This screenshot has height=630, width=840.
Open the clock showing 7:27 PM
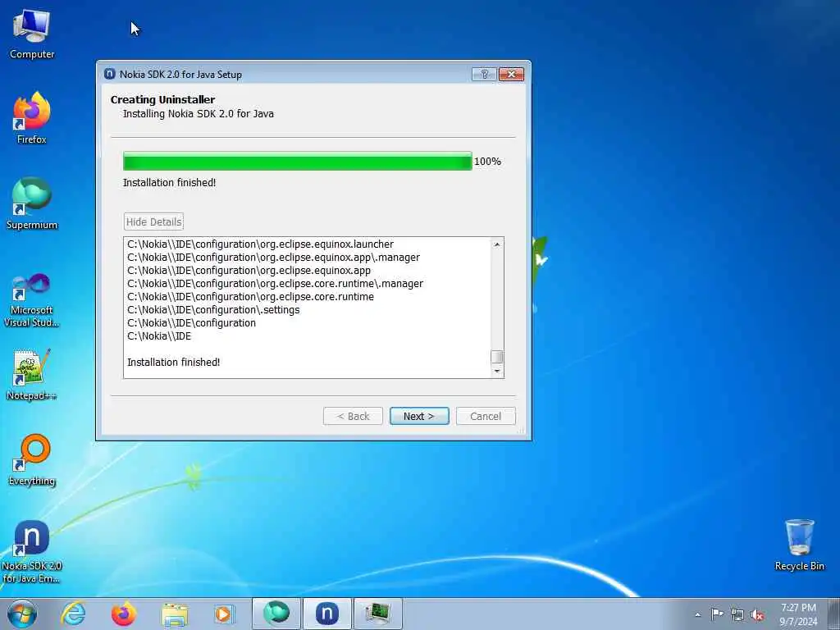798,614
